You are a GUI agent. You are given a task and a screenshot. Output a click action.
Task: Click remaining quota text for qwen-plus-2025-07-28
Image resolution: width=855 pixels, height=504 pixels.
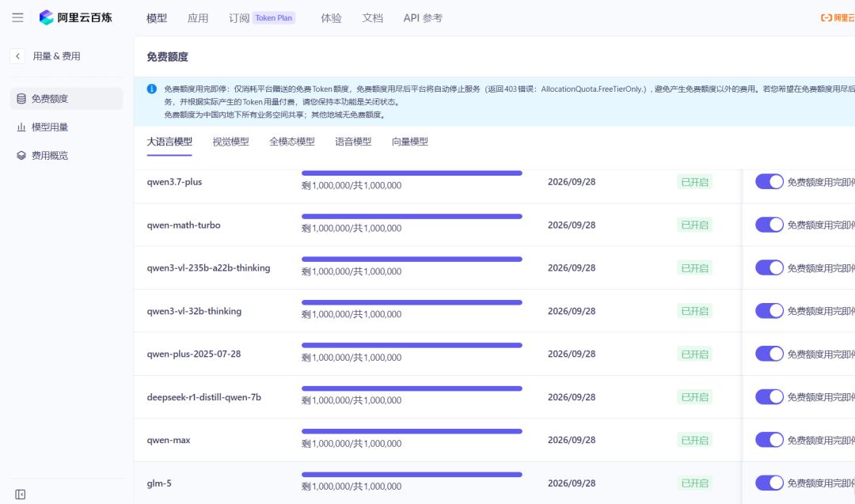(351, 358)
